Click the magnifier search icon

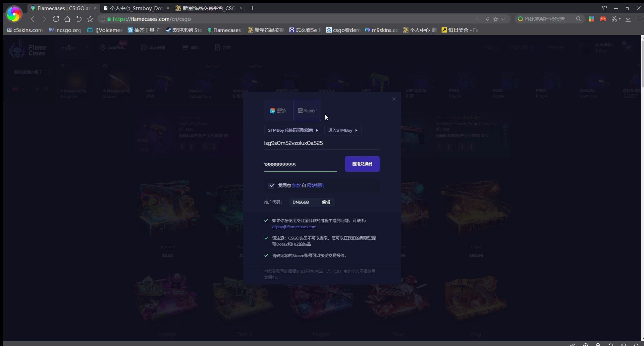(x=578, y=19)
